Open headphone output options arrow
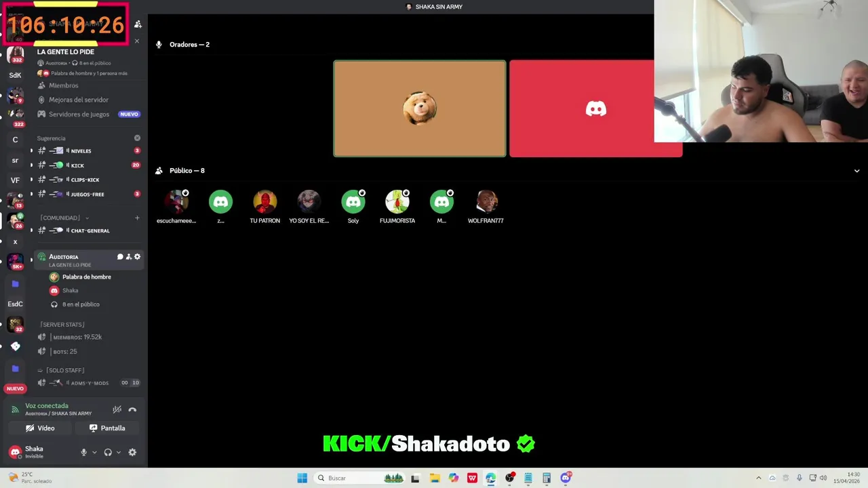This screenshot has width=868, height=488. 119,452
